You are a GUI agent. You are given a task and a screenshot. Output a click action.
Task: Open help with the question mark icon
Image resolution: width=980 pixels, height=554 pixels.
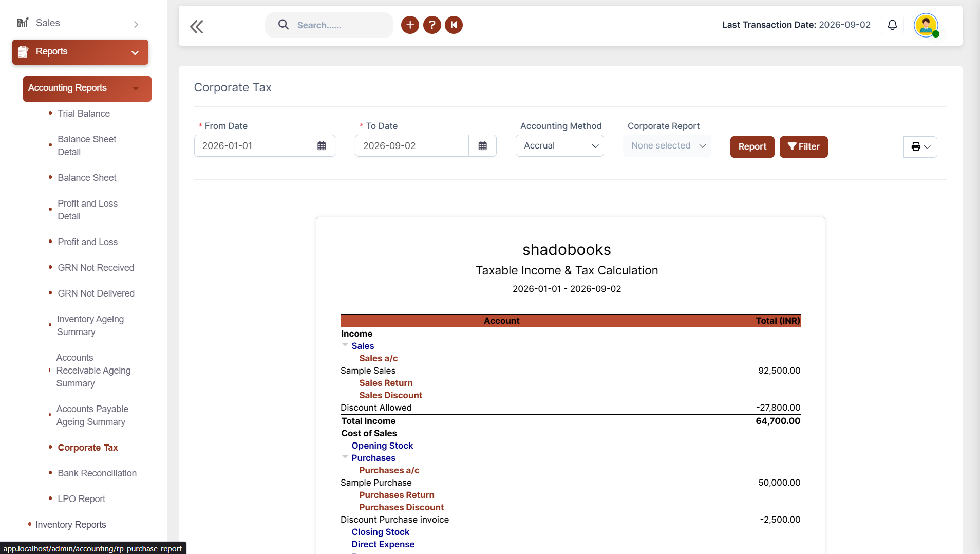pyautogui.click(x=432, y=25)
